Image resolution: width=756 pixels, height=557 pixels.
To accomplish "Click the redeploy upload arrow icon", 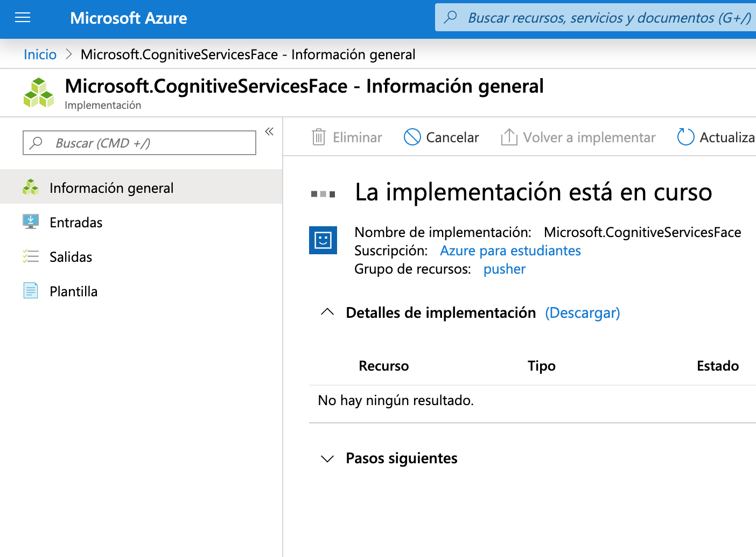I will [509, 137].
